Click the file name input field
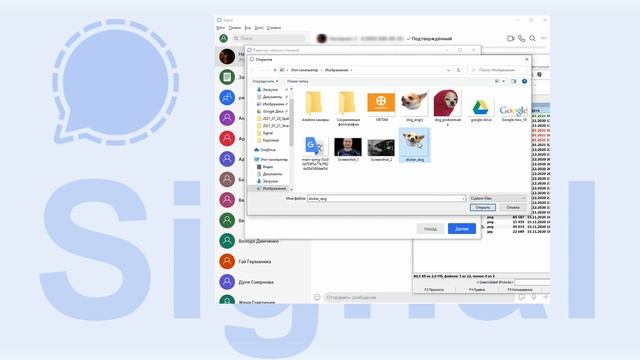The width and height of the screenshot is (640, 360). (386, 198)
